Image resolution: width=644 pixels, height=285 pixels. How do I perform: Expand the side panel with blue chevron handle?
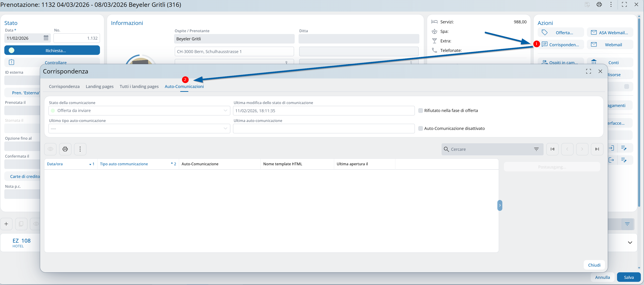(500, 205)
